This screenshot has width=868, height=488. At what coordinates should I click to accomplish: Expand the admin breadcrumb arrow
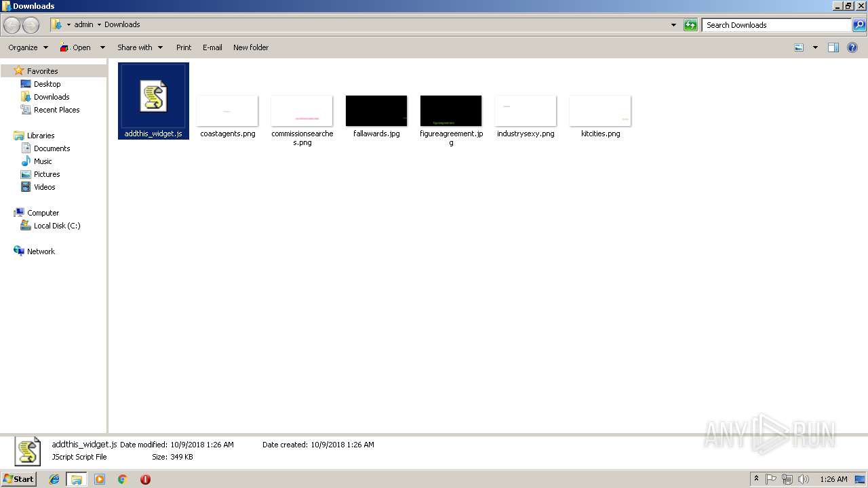tap(99, 25)
